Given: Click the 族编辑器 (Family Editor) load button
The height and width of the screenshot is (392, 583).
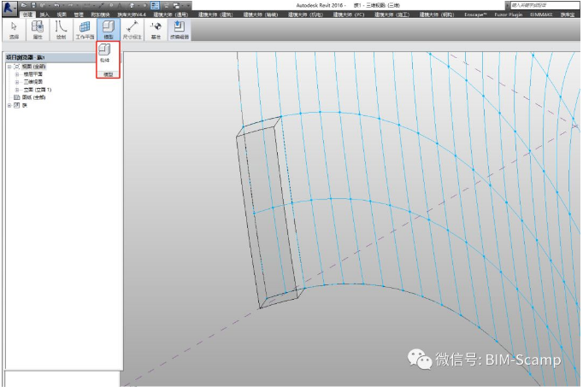Looking at the screenshot, I should [x=180, y=30].
